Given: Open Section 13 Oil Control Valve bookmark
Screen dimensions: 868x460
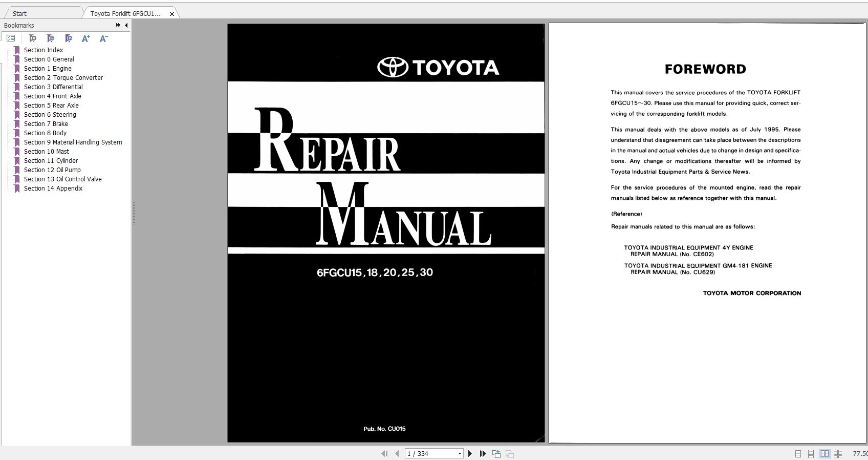Looking at the screenshot, I should (x=62, y=179).
